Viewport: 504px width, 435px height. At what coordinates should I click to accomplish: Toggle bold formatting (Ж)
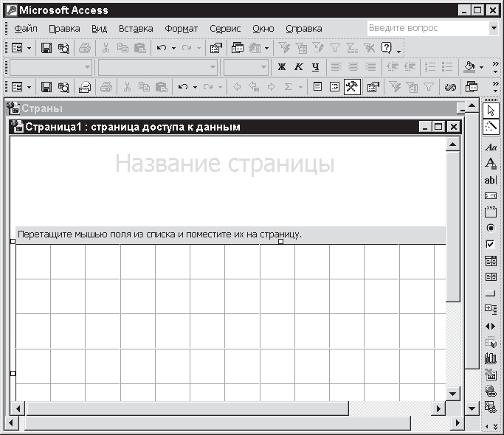point(282,67)
